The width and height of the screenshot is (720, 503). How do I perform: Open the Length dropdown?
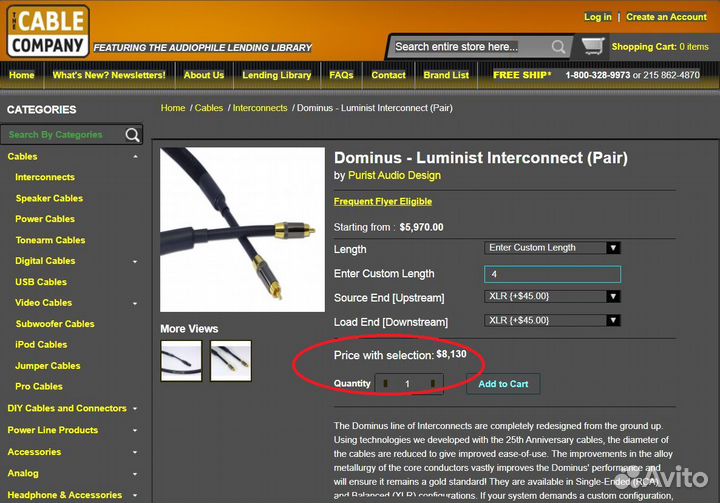(552, 248)
